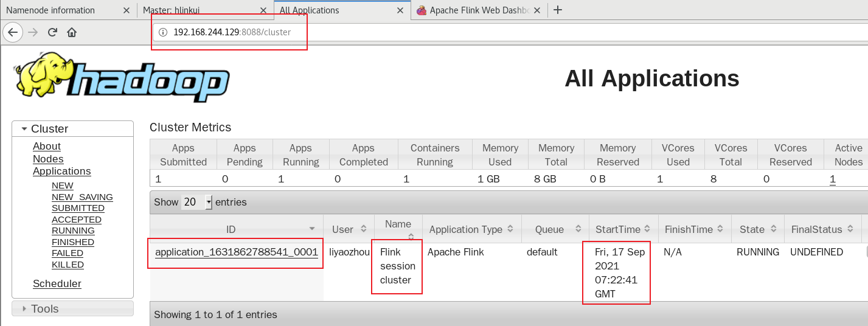The height and width of the screenshot is (326, 868).
Task: Sort the table by Name column
Action: [x=398, y=229]
